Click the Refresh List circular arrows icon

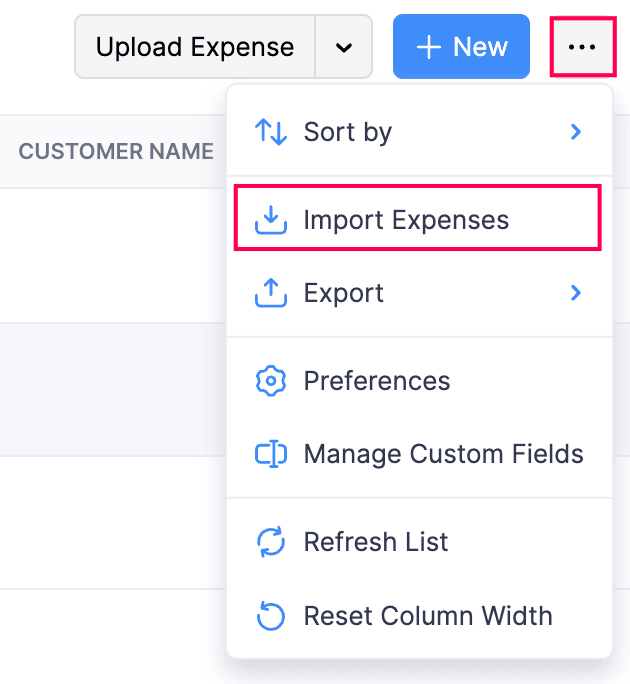pyautogui.click(x=271, y=542)
